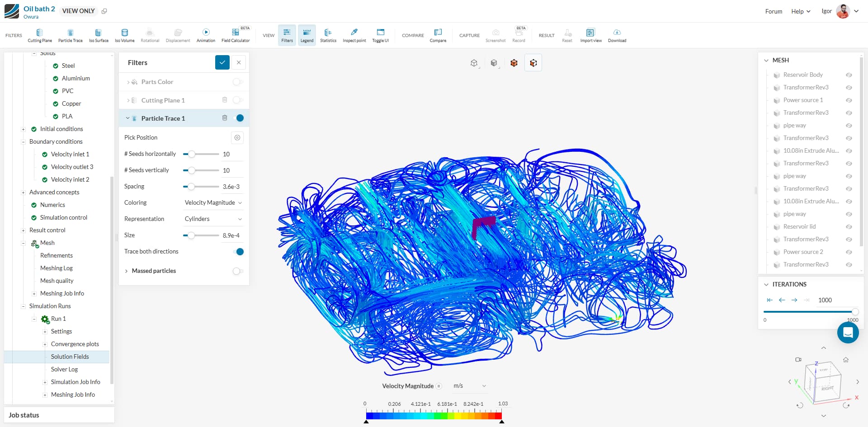Enable Massed particles
The image size is (868, 427).
[237, 271]
